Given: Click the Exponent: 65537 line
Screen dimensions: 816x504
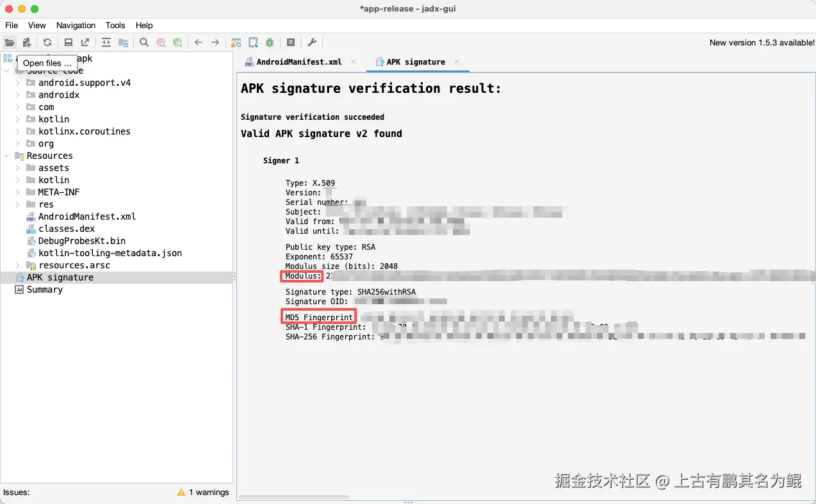Looking at the screenshot, I should pos(319,257).
